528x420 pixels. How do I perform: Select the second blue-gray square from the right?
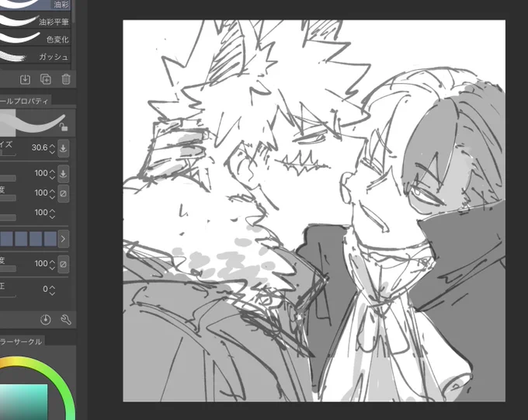36,239
